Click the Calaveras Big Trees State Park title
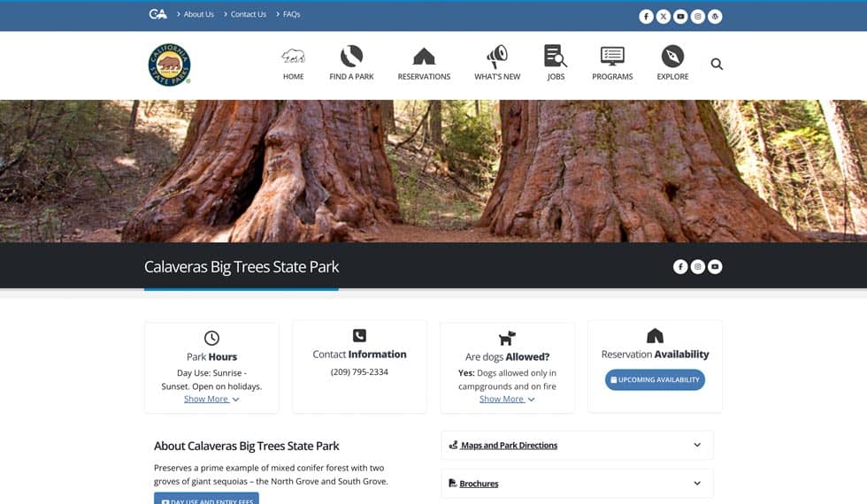The height and width of the screenshot is (504, 867). (x=242, y=267)
